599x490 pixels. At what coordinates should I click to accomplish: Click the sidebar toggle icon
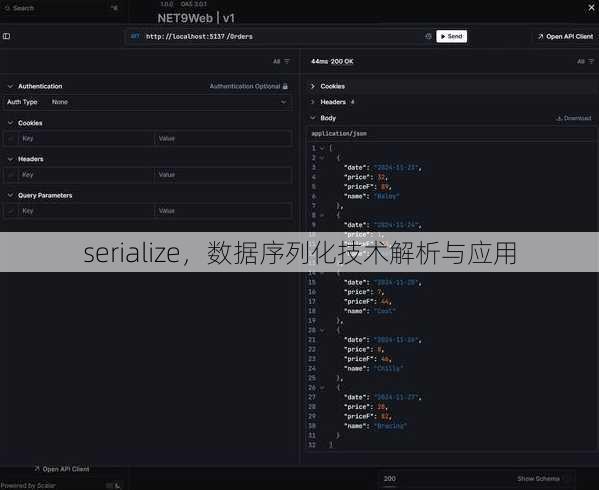click(6, 36)
